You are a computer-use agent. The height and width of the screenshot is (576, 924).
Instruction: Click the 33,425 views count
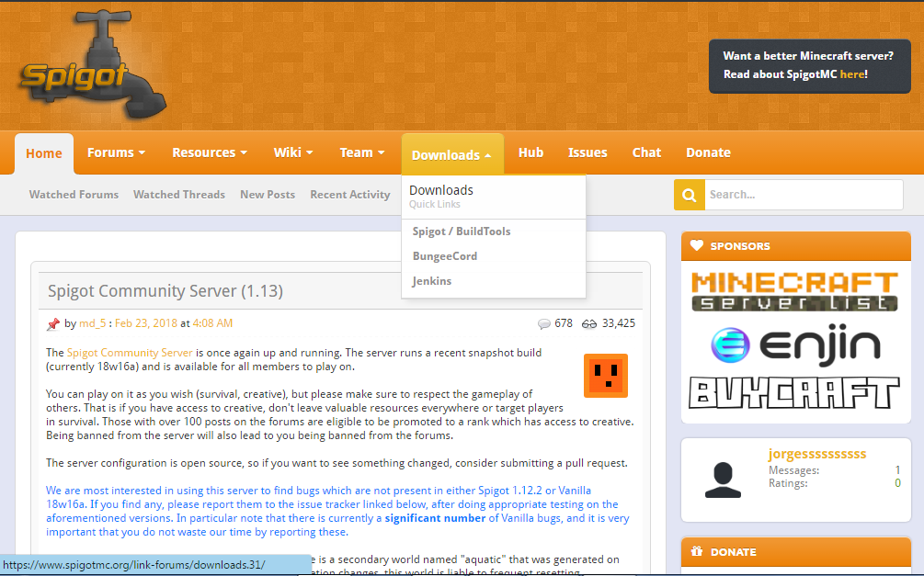(619, 323)
